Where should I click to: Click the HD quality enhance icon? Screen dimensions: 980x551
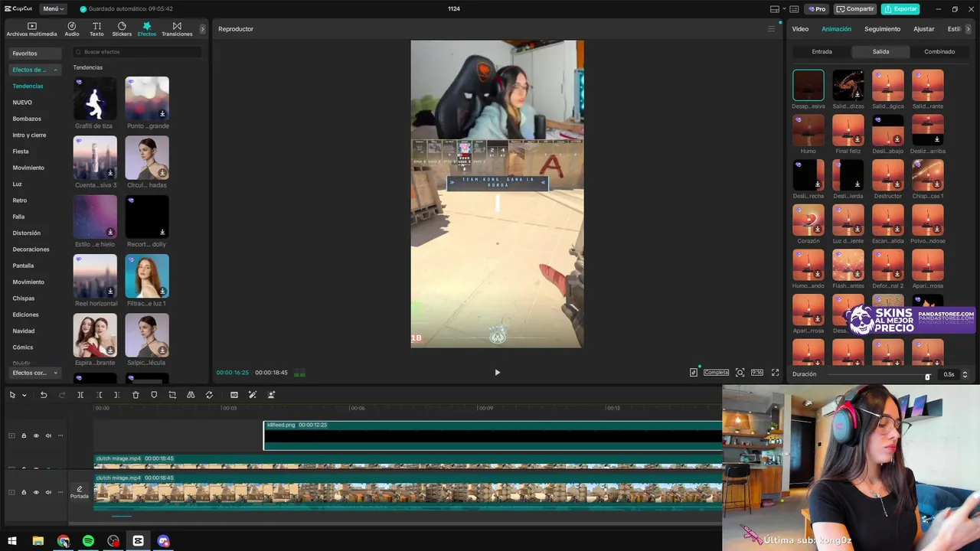pos(234,395)
